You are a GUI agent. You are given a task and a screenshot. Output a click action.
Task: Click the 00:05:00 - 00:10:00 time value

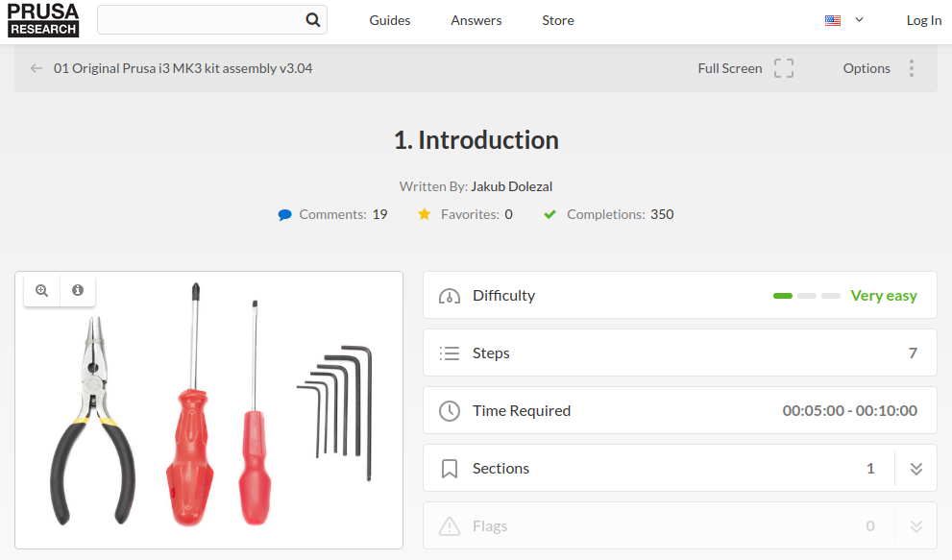point(849,410)
